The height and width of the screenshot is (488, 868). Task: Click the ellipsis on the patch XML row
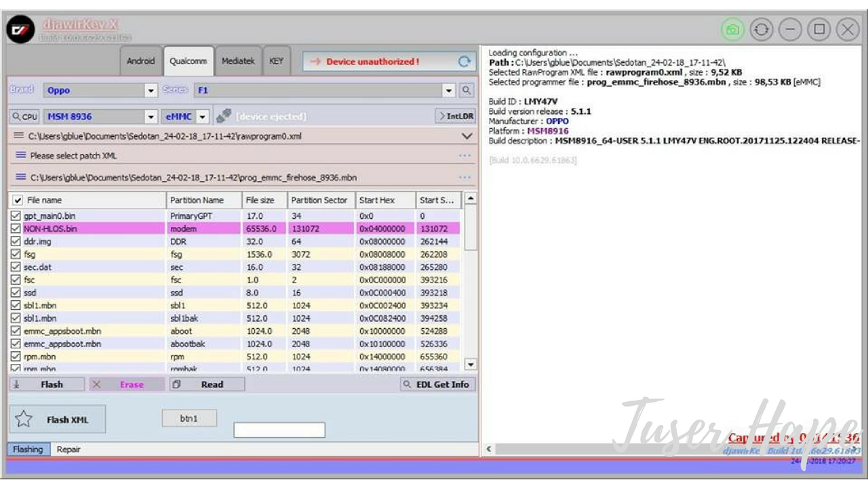[465, 156]
